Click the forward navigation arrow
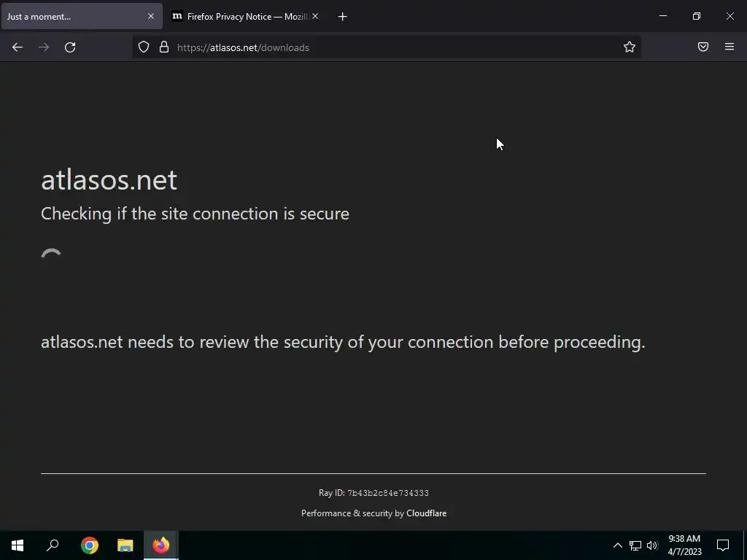Image resolution: width=747 pixels, height=560 pixels. (x=44, y=47)
